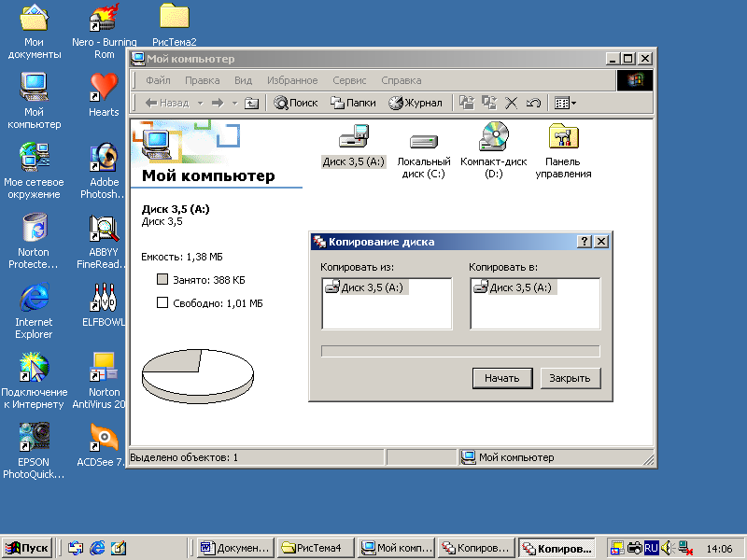The height and width of the screenshot is (560, 747).
Task: Click the Мой компьютер status bar panel
Action: click(x=555, y=457)
